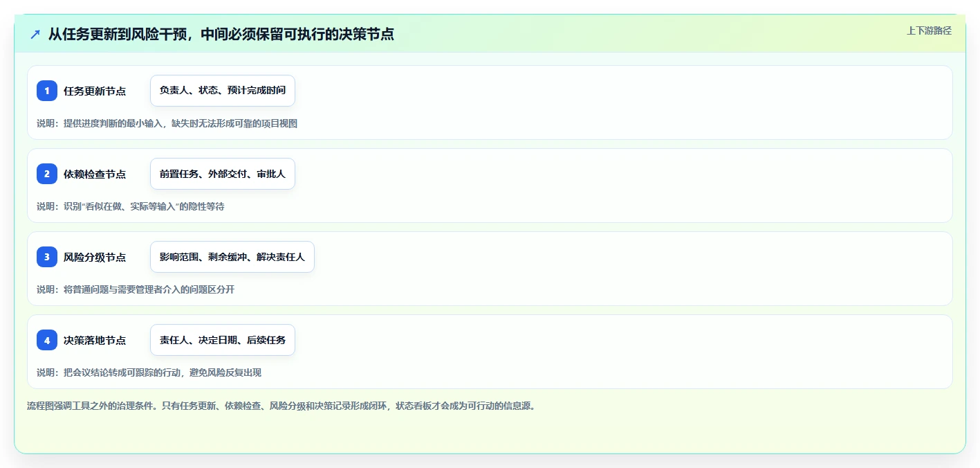Click the arrow icon beside the header title
This screenshot has height=468, width=980.
pyautogui.click(x=35, y=34)
